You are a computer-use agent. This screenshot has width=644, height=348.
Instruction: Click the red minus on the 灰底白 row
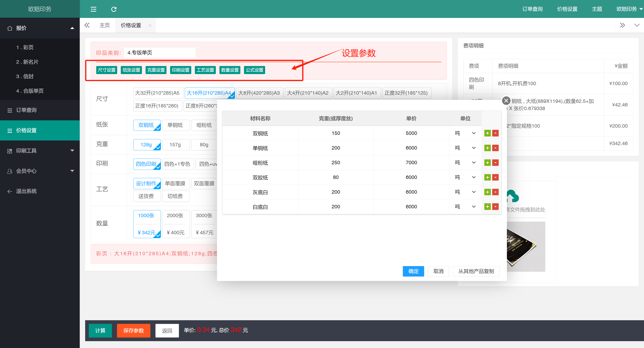(x=495, y=192)
